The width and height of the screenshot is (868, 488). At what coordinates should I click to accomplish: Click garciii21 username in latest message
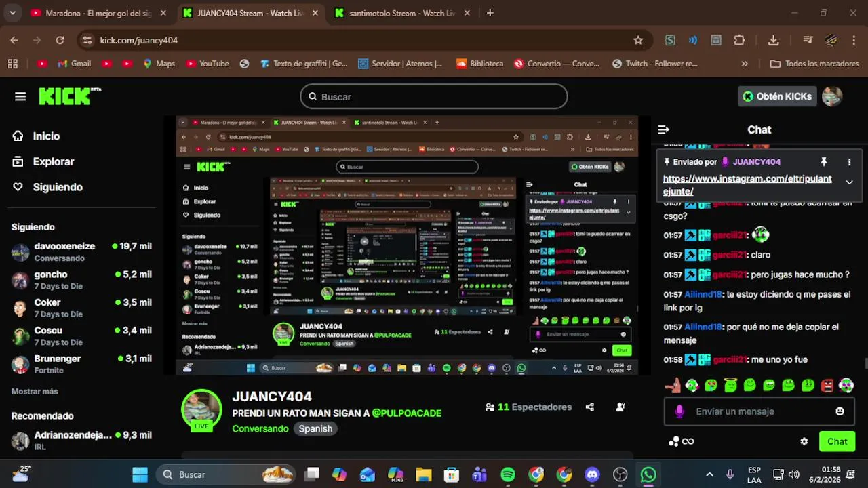tap(730, 360)
